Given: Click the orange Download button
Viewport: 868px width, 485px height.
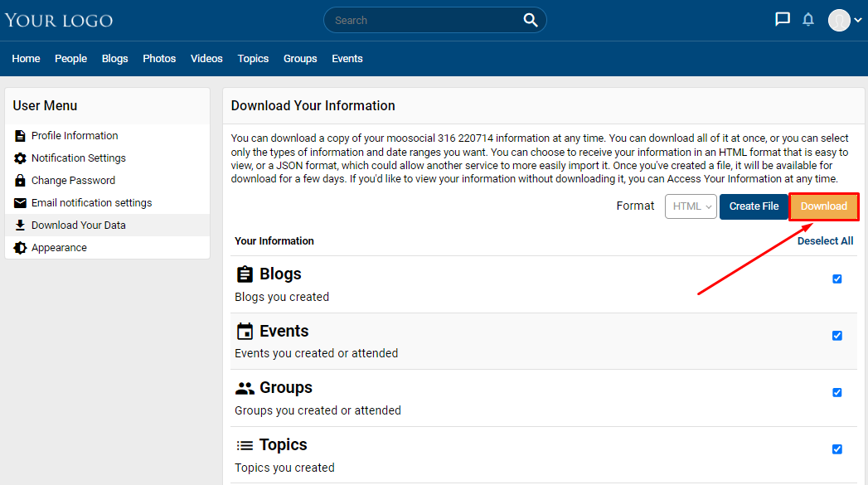Looking at the screenshot, I should click(824, 206).
